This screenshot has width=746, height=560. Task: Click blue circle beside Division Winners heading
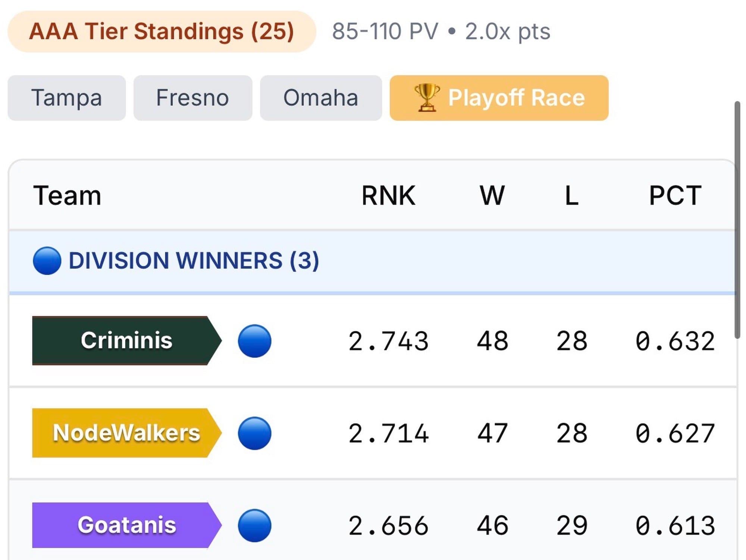(x=47, y=261)
